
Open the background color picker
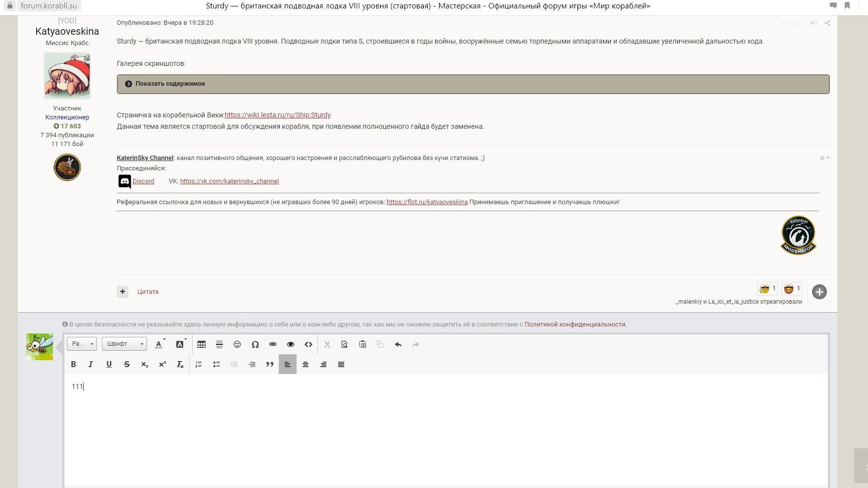tap(181, 344)
